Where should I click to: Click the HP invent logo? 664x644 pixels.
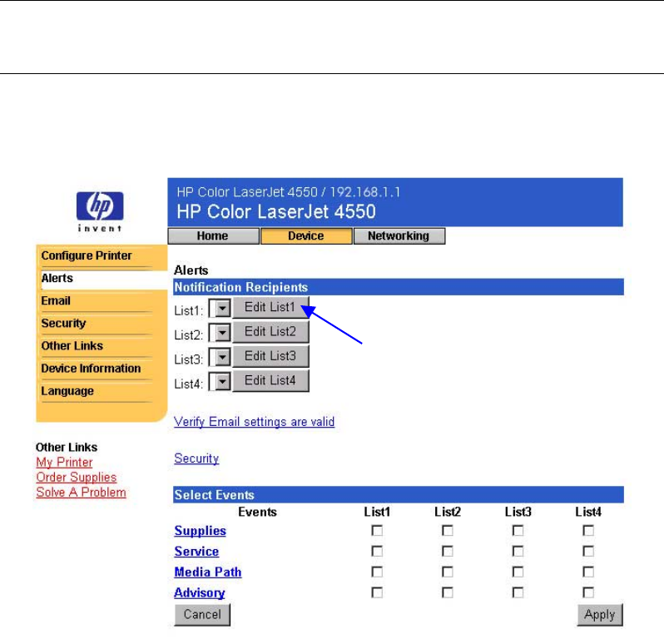(100, 211)
